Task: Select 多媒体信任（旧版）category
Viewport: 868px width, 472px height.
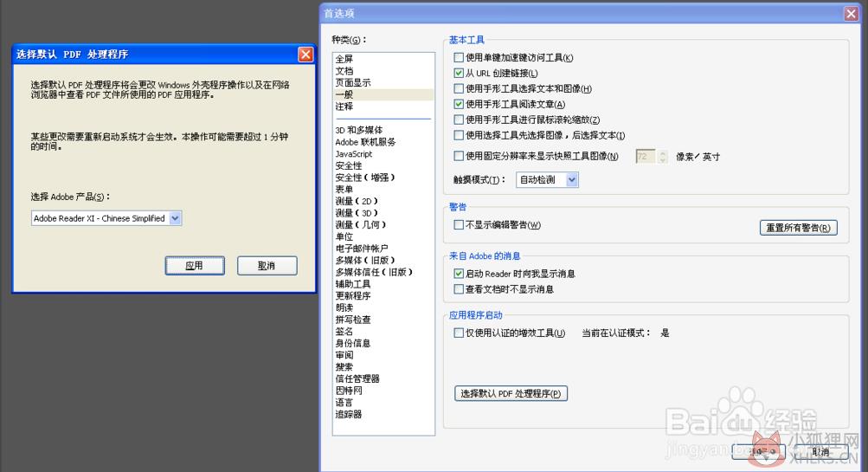Action: 374,272
